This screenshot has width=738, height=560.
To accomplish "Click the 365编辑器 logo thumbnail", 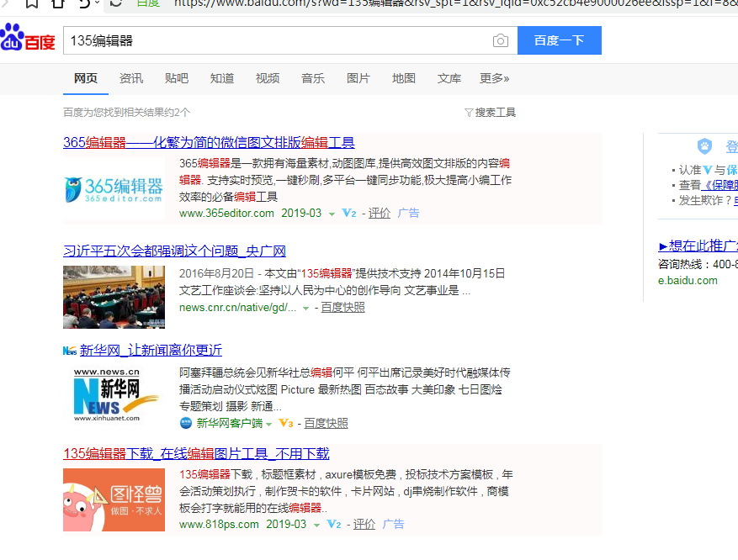I will 114,189.
